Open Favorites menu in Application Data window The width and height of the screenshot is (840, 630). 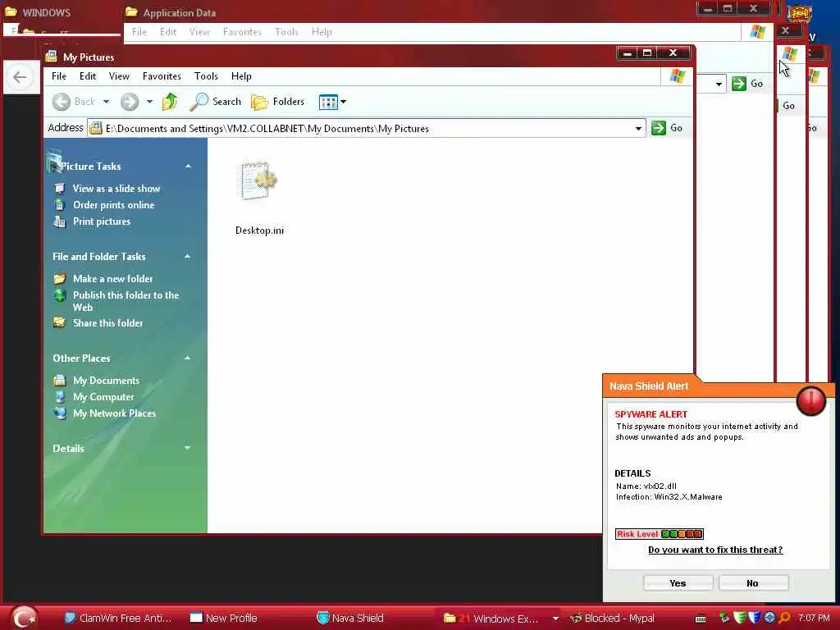tap(242, 32)
